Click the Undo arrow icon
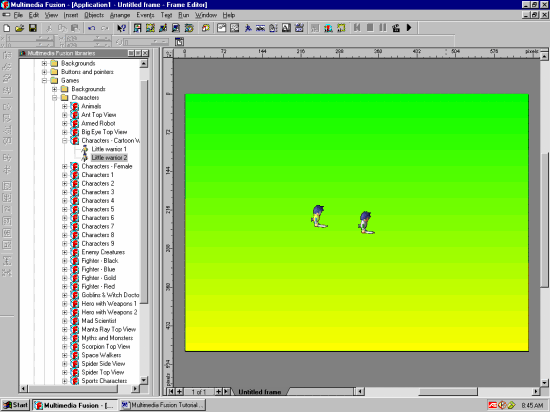Viewport: 551px width, 413px height. [x=92, y=28]
